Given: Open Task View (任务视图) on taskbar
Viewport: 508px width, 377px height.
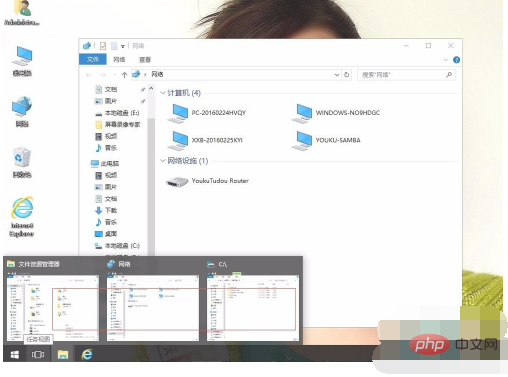Looking at the screenshot, I should click(38, 355).
